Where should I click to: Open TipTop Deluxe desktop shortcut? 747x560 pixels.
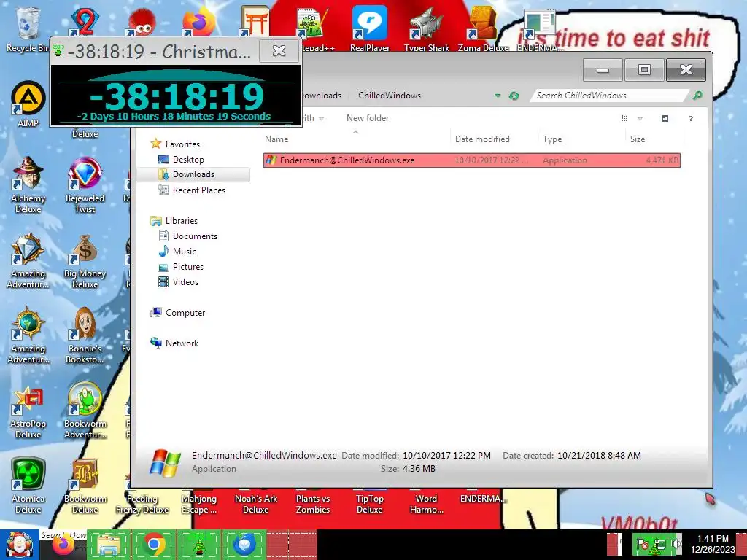370,502
